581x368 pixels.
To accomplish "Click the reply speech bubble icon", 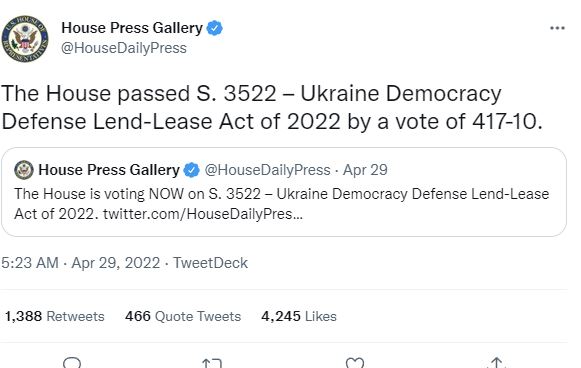I will pos(72,362).
